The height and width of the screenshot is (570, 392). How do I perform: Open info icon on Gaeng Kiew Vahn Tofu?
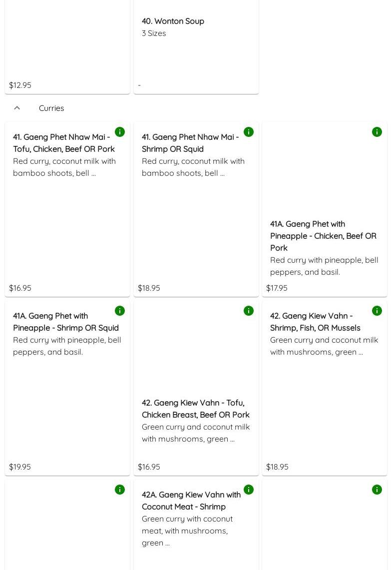click(x=249, y=311)
